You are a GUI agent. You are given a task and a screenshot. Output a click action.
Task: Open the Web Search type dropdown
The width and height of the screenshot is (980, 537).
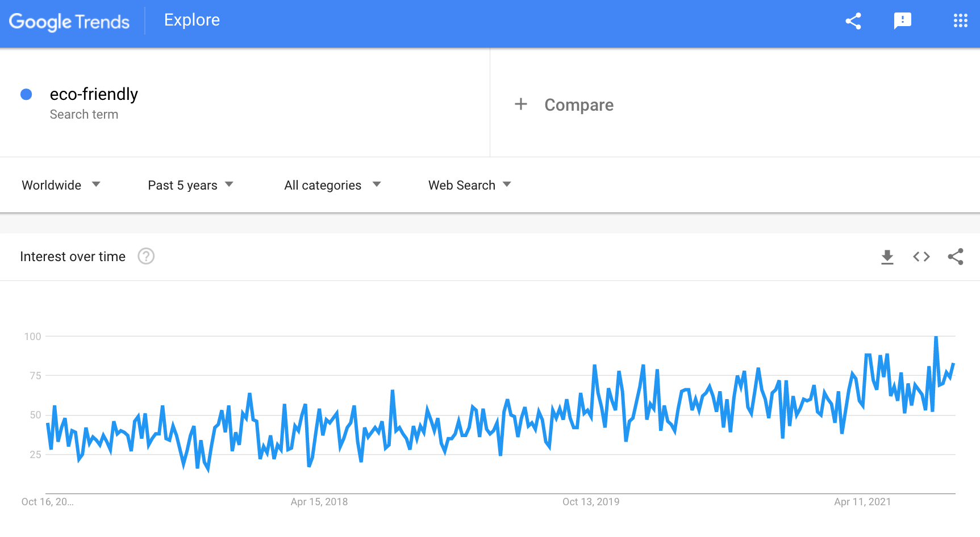pos(469,185)
